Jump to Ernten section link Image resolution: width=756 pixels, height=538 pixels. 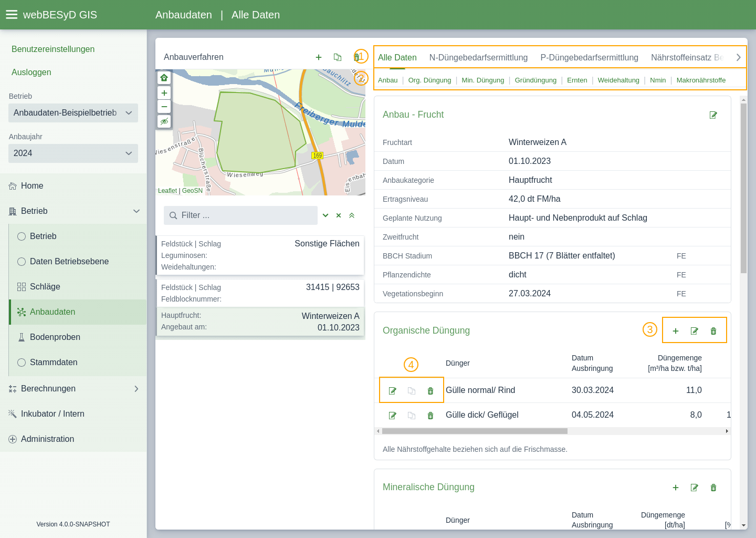tap(577, 80)
